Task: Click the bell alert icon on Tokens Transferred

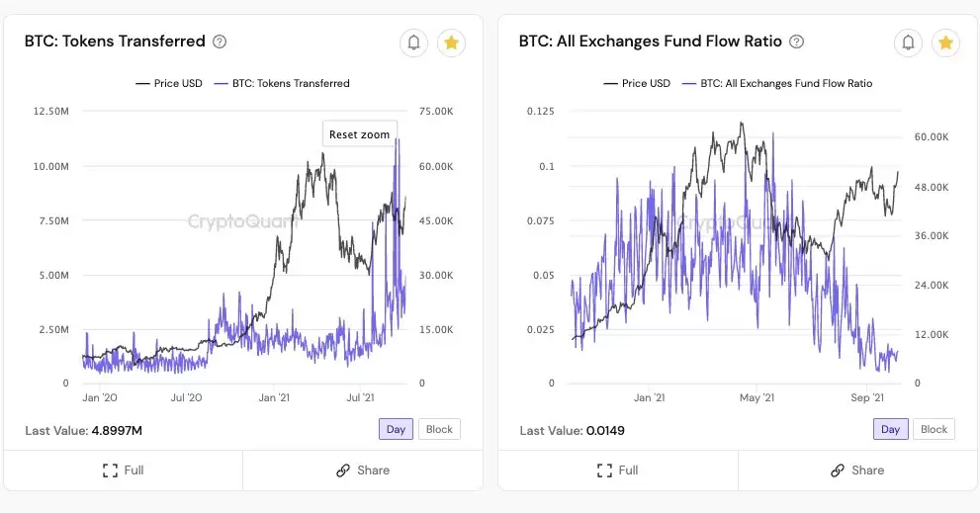Action: click(x=413, y=43)
